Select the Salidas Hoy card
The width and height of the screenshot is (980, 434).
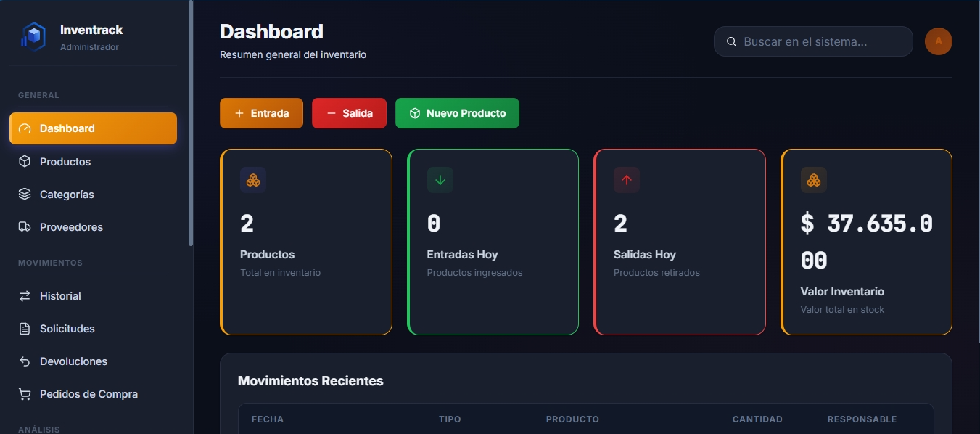point(680,242)
